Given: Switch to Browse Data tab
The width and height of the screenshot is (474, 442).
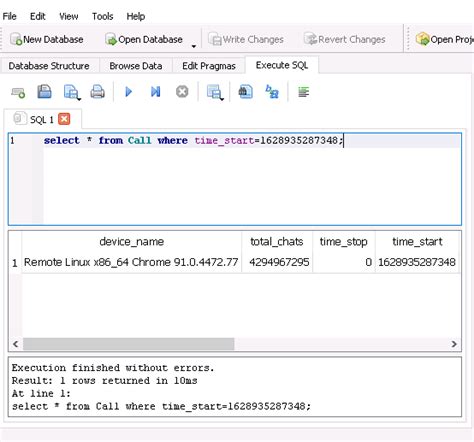Looking at the screenshot, I should pyautogui.click(x=136, y=66).
